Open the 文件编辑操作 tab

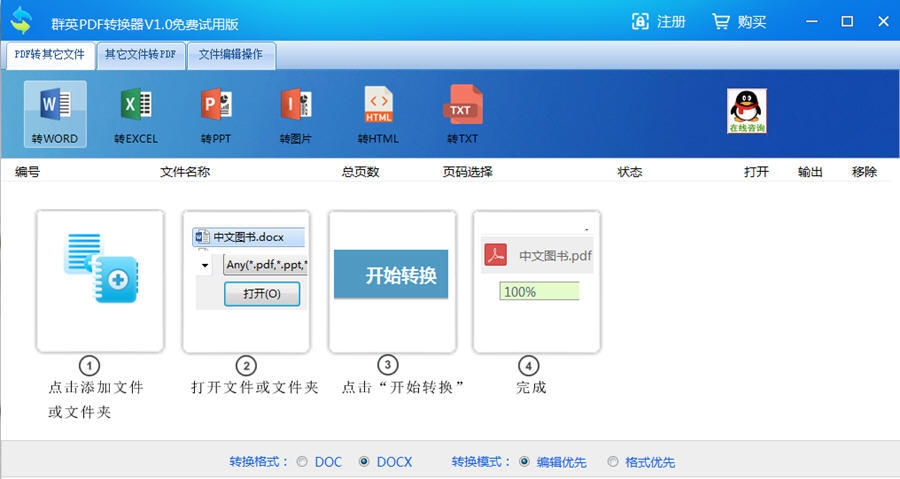click(231, 55)
